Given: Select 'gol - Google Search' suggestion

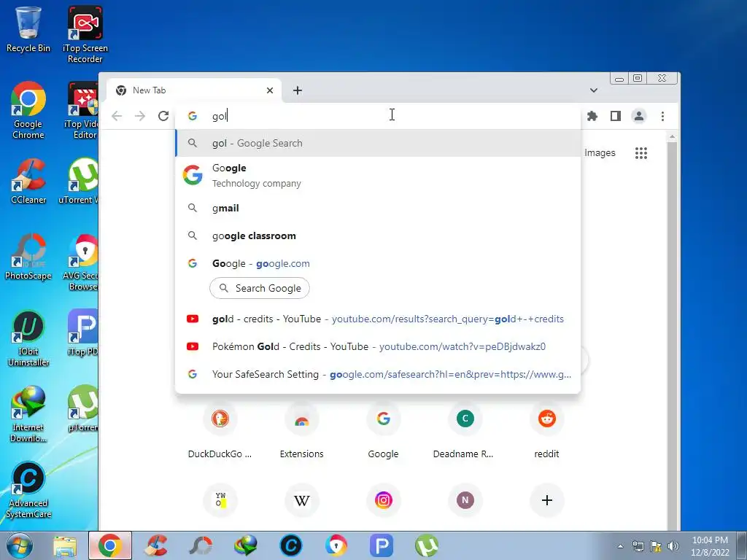Looking at the screenshot, I should pos(379,143).
